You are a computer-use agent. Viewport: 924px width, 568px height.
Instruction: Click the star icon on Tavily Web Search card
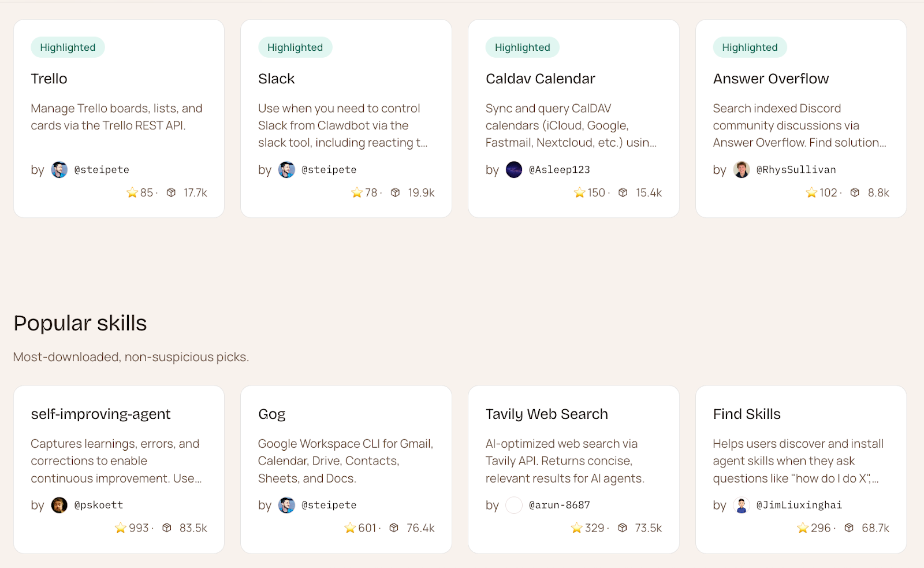[576, 528]
